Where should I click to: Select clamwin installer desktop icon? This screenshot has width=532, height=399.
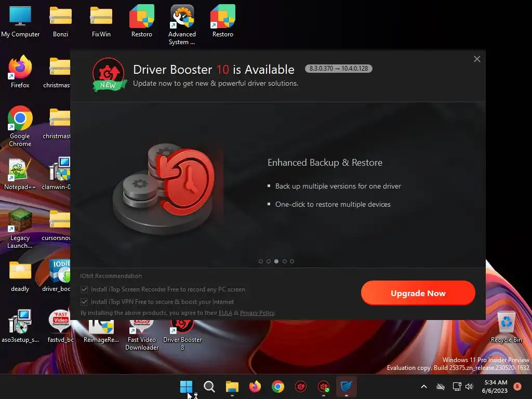pos(56,174)
